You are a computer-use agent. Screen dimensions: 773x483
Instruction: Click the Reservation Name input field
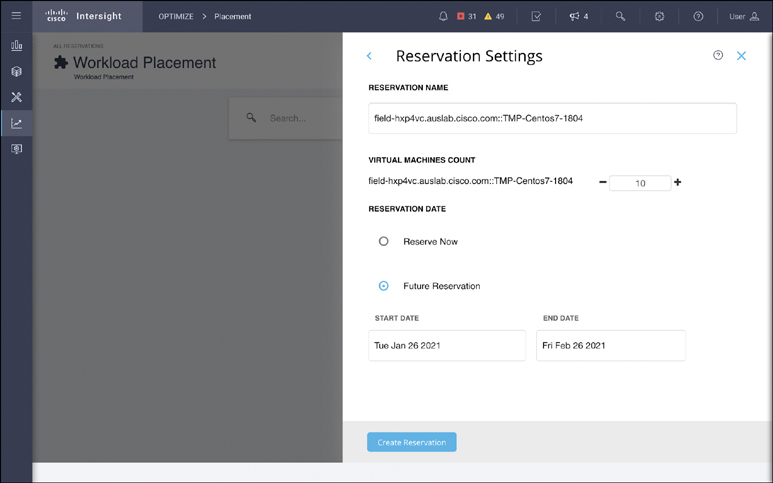tap(552, 118)
